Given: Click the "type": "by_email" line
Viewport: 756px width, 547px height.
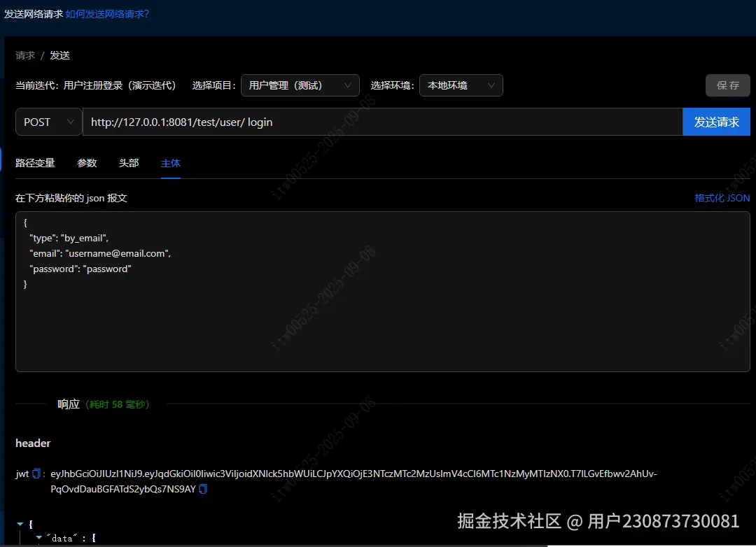Looking at the screenshot, I should [x=69, y=238].
